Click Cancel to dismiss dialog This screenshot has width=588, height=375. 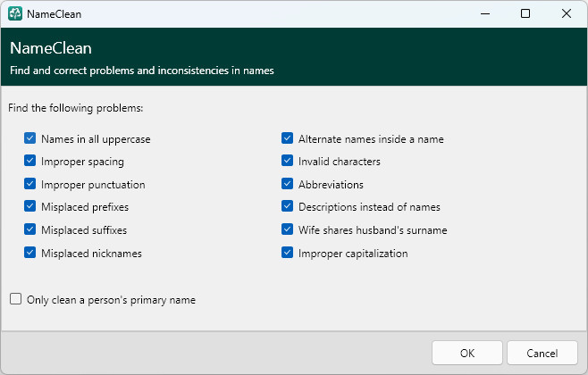point(542,353)
